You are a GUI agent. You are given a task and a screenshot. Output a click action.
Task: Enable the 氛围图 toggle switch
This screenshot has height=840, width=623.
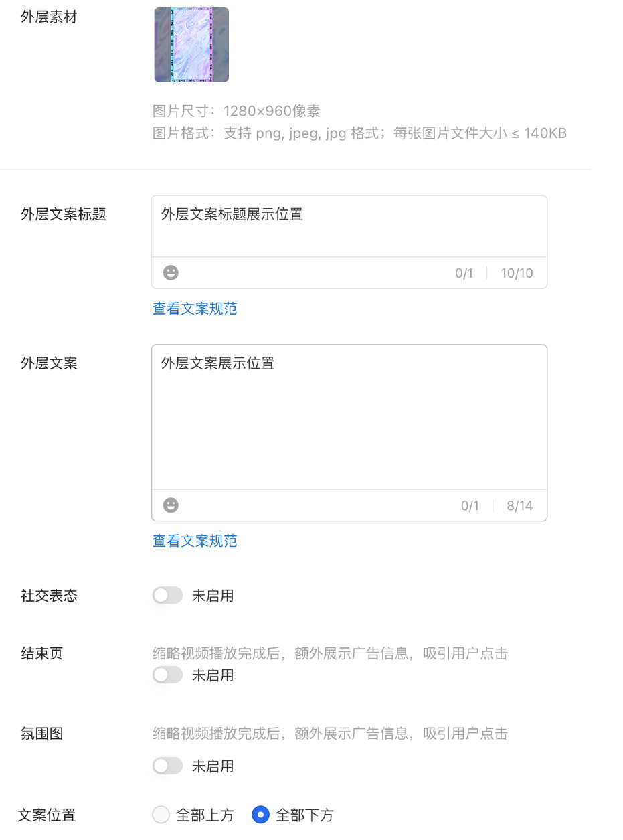coord(167,766)
